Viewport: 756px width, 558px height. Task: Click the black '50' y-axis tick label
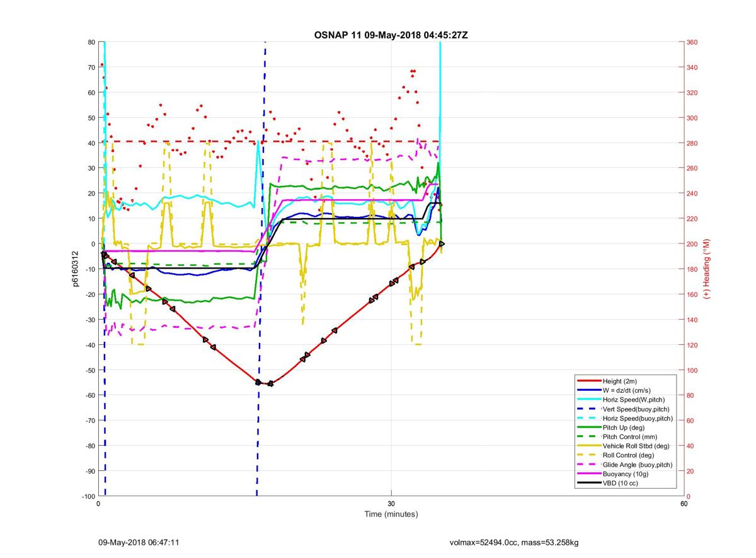pyautogui.click(x=91, y=118)
